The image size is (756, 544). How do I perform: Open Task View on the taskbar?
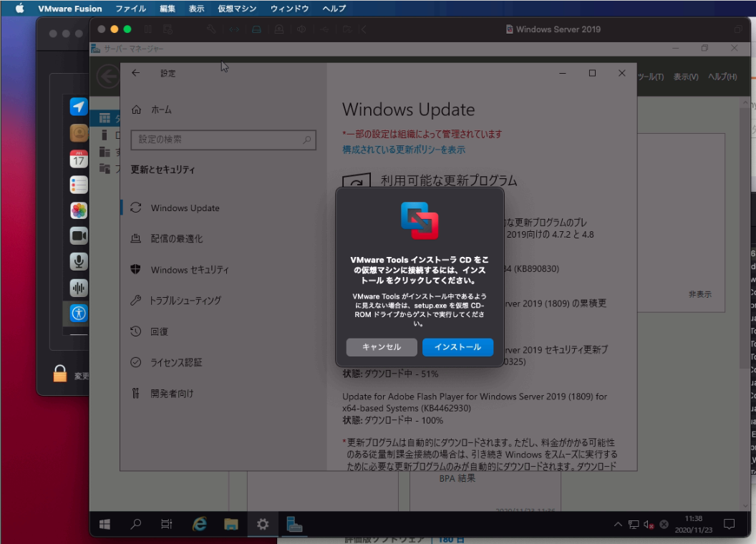[x=166, y=524]
